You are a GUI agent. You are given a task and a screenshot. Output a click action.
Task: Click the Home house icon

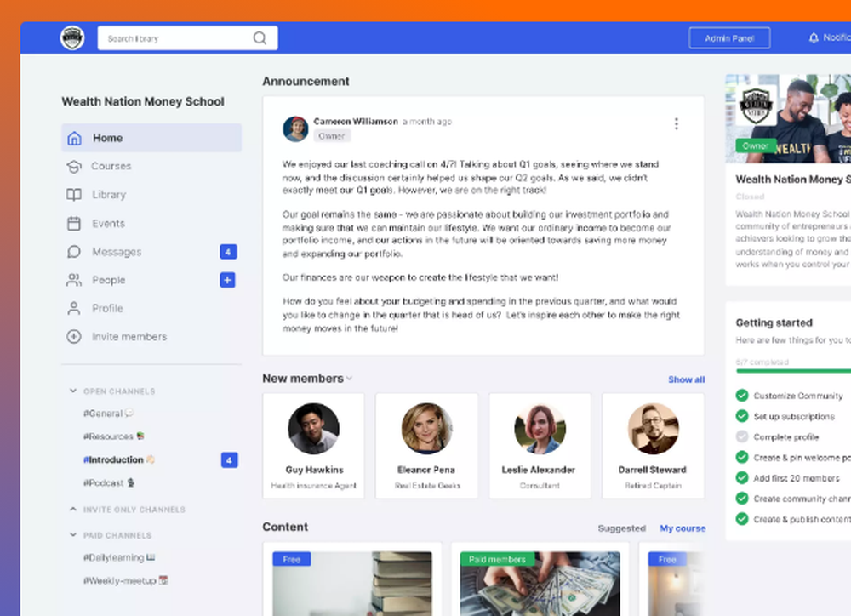pos(74,138)
